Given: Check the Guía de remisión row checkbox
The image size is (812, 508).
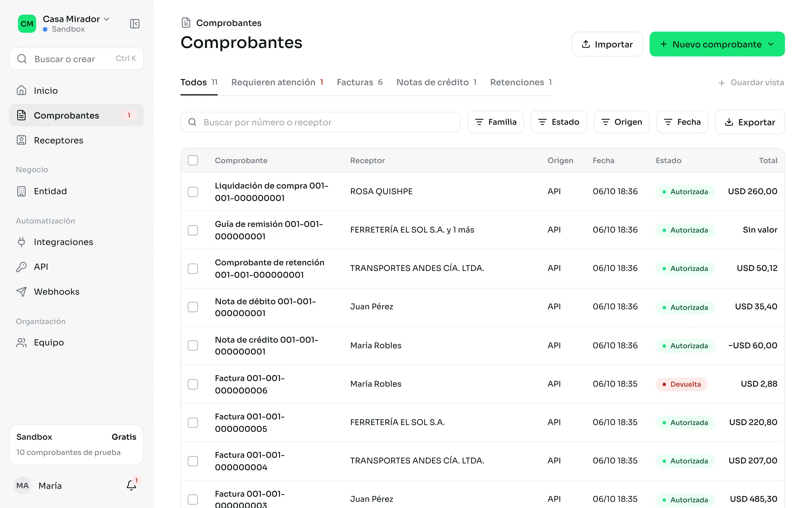Looking at the screenshot, I should (193, 230).
